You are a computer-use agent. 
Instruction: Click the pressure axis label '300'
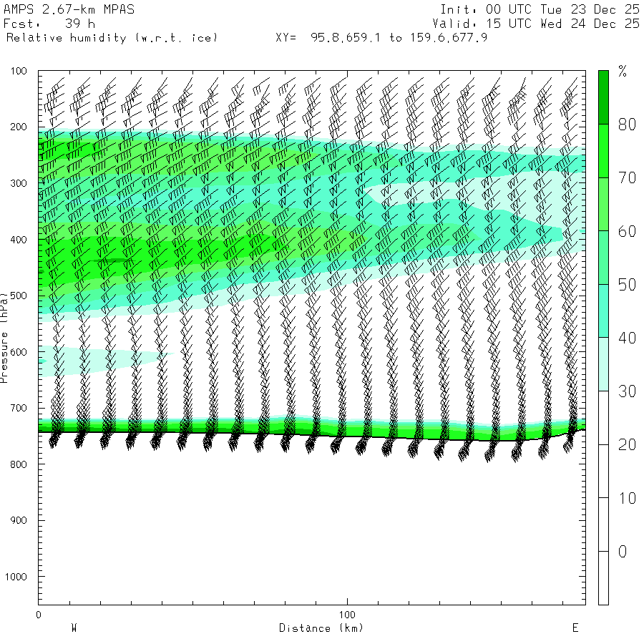pos(19,183)
